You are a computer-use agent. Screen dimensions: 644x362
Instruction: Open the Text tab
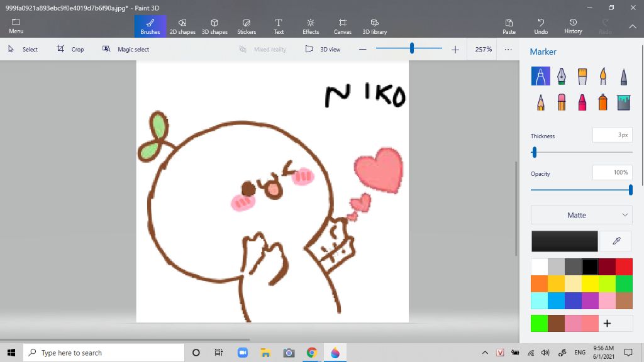[x=279, y=26]
